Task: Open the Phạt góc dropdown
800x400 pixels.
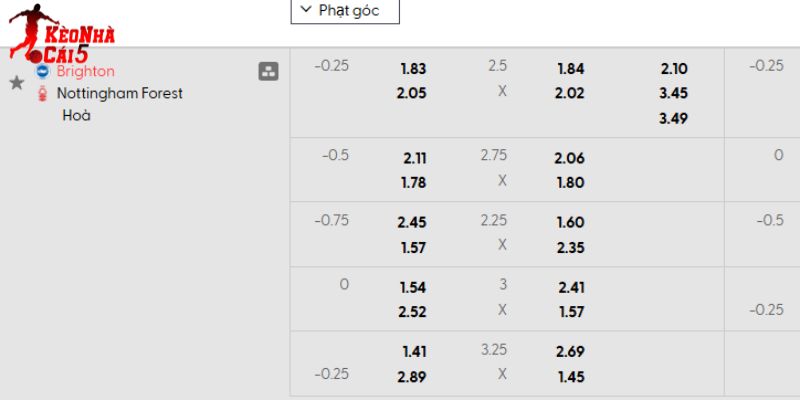Action: pyautogui.click(x=345, y=11)
